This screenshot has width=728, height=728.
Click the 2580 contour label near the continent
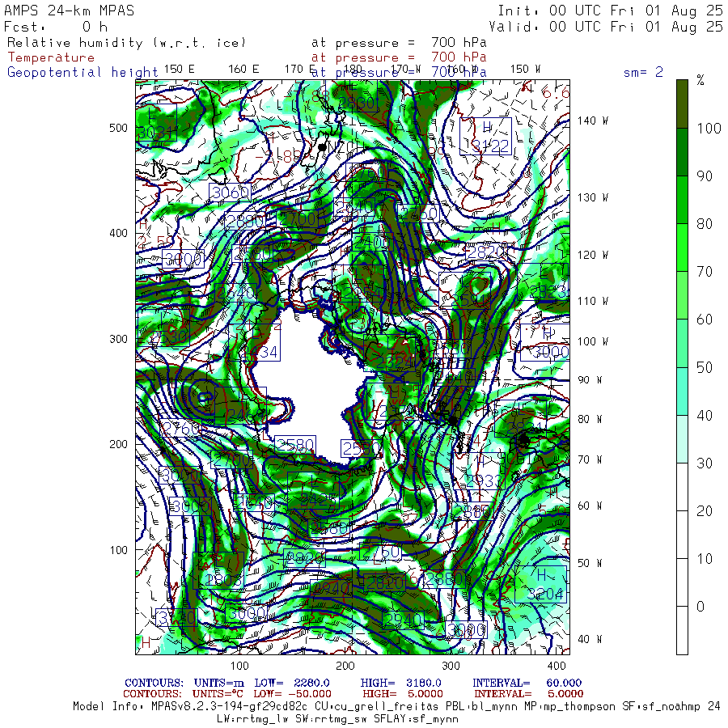click(295, 445)
